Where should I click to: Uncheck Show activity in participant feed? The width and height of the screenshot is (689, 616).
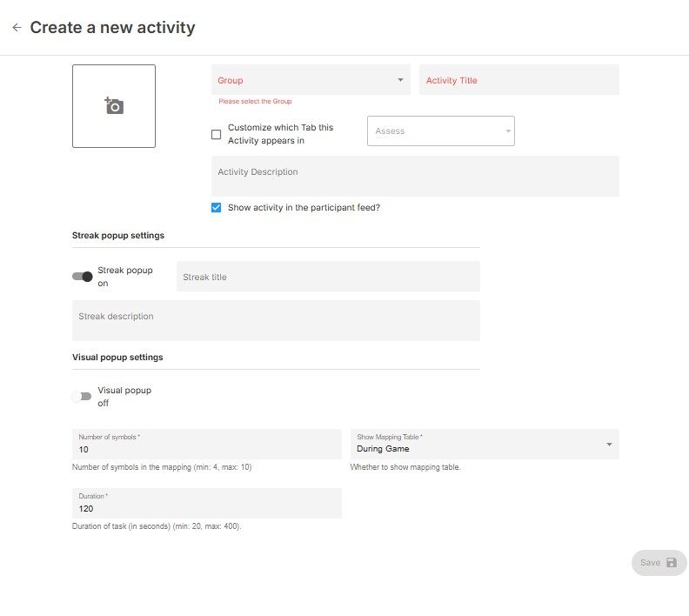click(217, 208)
